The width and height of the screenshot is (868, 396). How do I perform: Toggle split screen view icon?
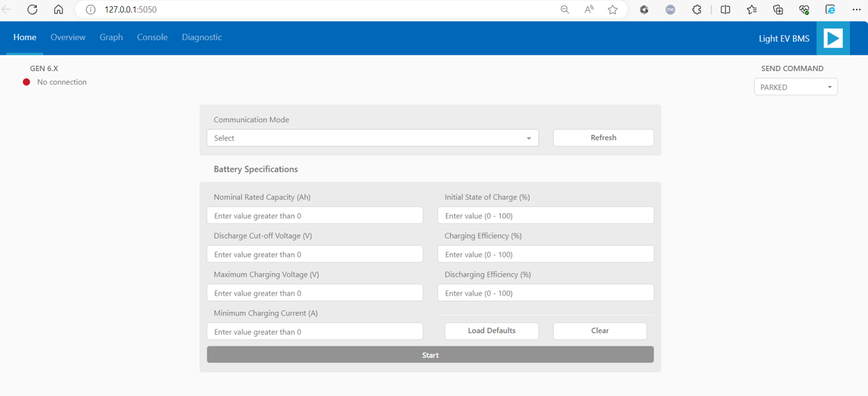pyautogui.click(x=725, y=9)
